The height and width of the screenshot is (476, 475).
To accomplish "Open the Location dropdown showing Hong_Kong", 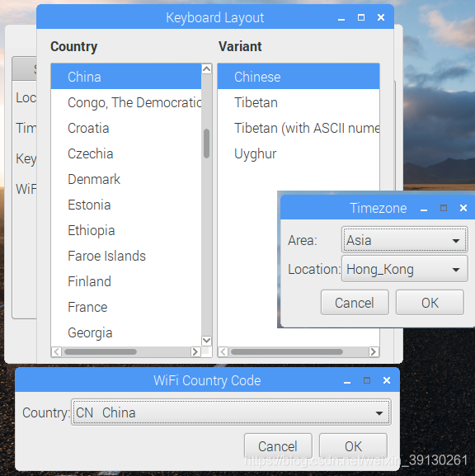I will [x=404, y=269].
